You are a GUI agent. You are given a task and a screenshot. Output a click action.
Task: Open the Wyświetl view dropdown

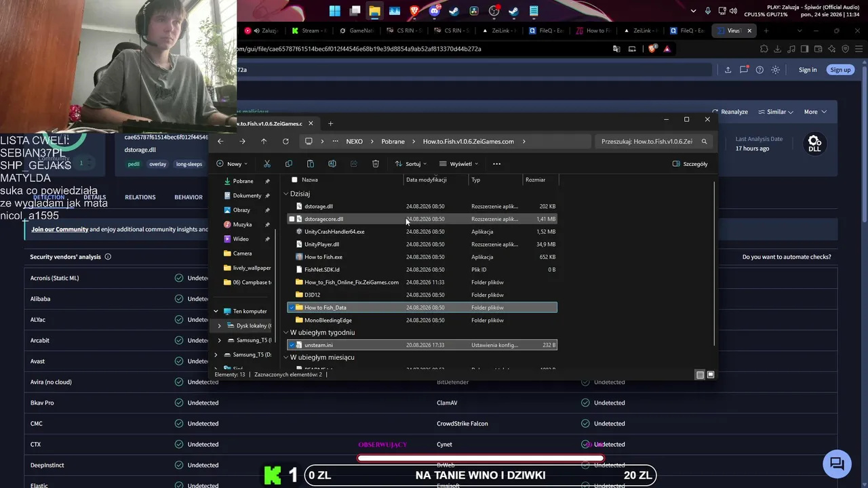[459, 164]
